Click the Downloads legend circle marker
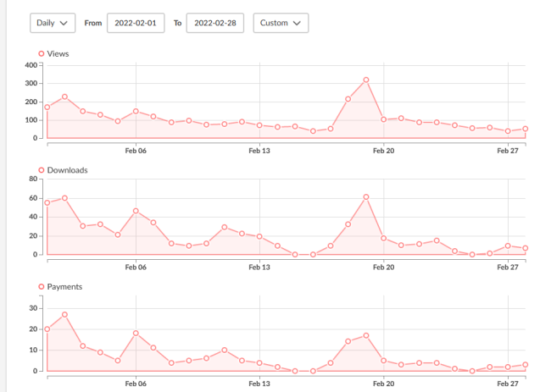551x392 pixels. [42, 170]
